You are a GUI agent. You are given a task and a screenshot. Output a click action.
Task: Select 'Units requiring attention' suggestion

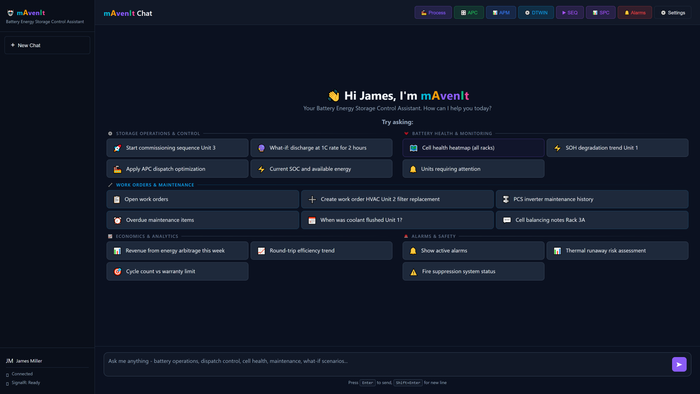coord(473,169)
